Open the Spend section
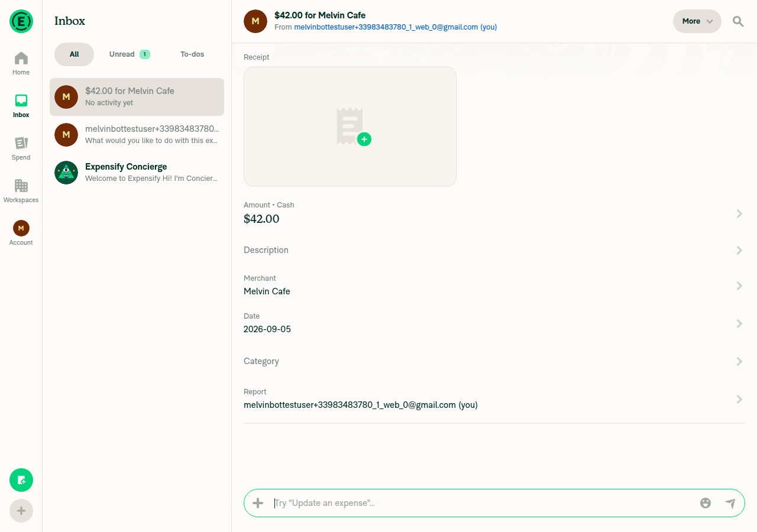This screenshot has width=757, height=532. coord(21,148)
